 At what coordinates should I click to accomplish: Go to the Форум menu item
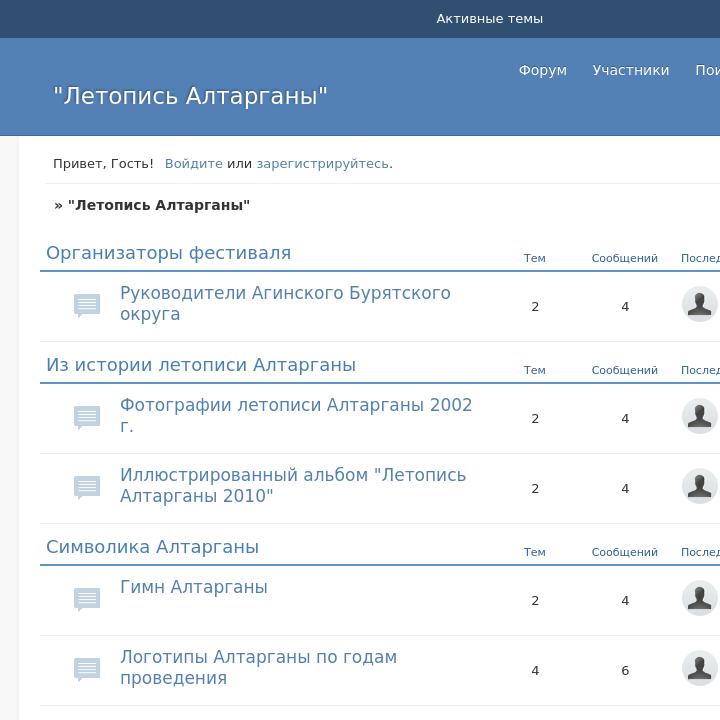[543, 70]
